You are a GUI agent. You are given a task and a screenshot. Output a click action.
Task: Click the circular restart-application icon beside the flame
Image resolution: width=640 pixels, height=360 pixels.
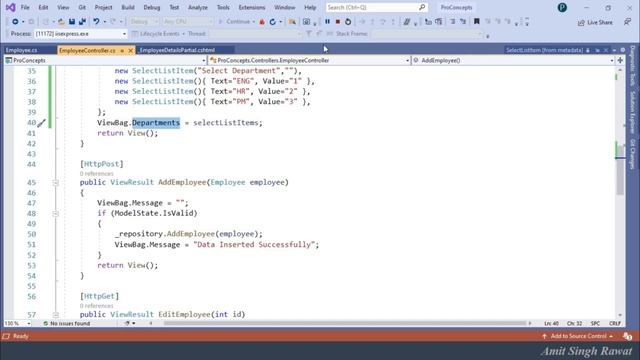(x=273, y=22)
